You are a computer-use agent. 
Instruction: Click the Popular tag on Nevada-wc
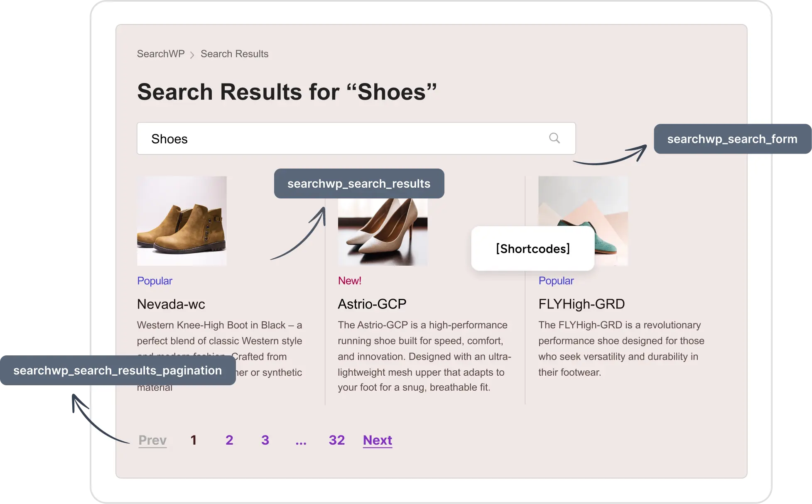pos(155,281)
